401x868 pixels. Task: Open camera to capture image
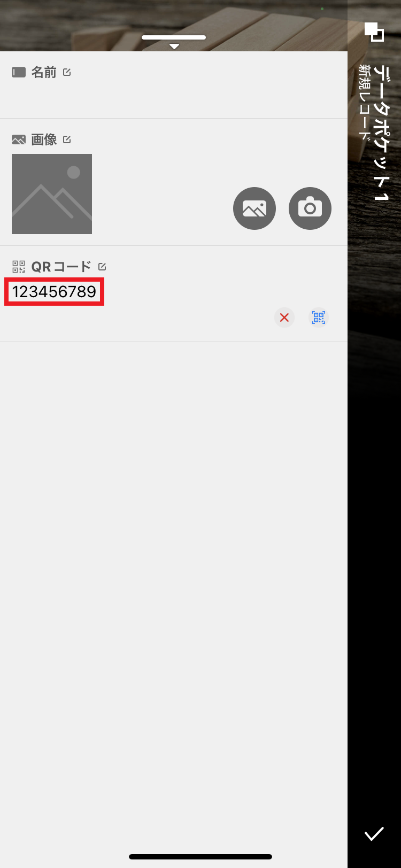[x=310, y=208]
